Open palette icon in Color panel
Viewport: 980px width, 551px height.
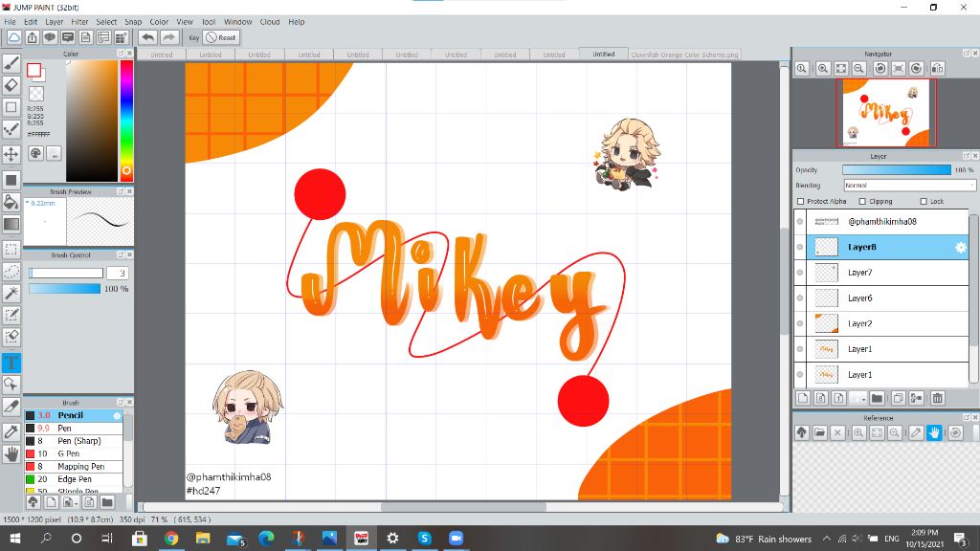click(x=35, y=153)
